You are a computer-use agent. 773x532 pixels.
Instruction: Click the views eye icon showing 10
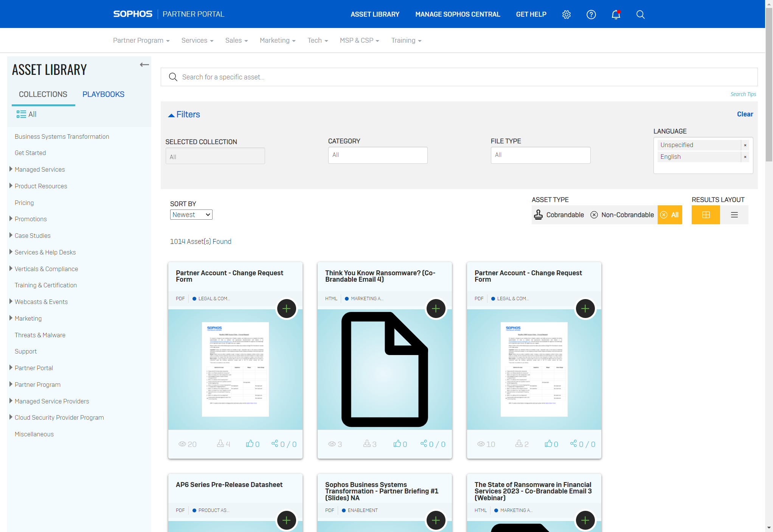(x=481, y=444)
